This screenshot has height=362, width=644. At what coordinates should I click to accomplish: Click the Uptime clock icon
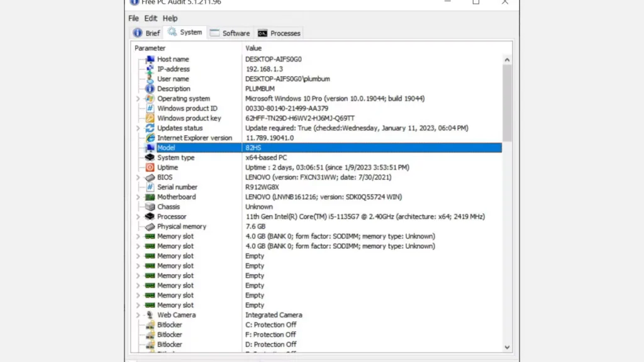pos(150,167)
